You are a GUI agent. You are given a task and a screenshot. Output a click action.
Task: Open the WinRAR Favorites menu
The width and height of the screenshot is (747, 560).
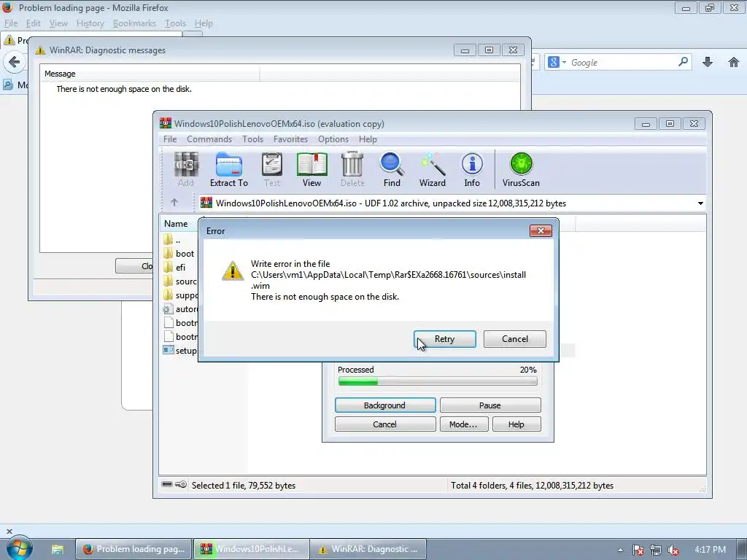tap(290, 139)
